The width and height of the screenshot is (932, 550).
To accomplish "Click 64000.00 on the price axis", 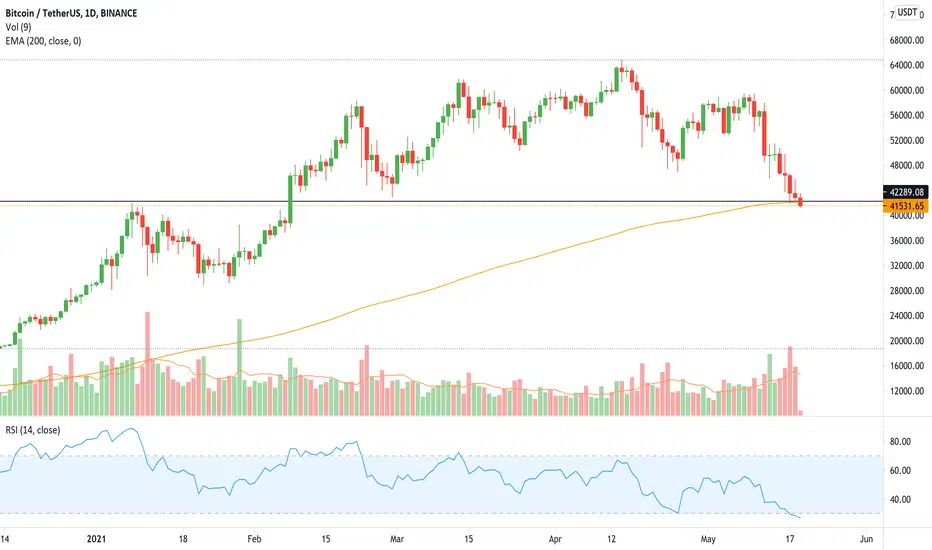I will click(x=906, y=65).
